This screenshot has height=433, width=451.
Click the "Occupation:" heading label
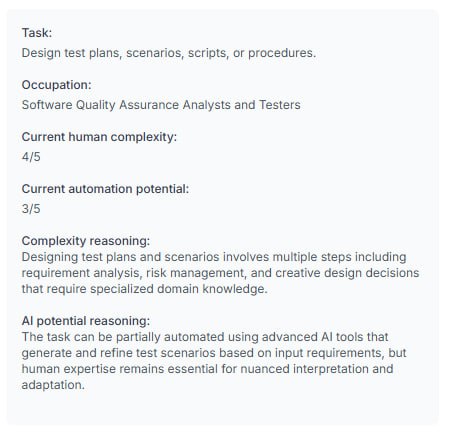point(56,85)
